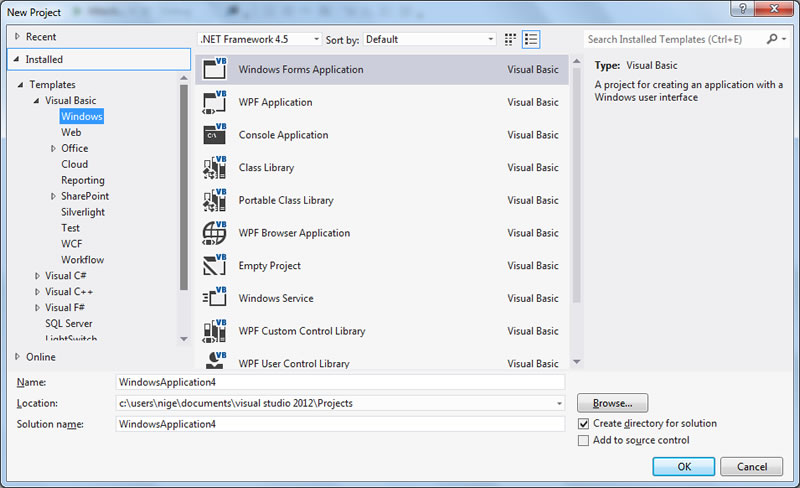Screen dimensions: 800x488
Task: Click the Class Library template icon
Action: click(215, 167)
